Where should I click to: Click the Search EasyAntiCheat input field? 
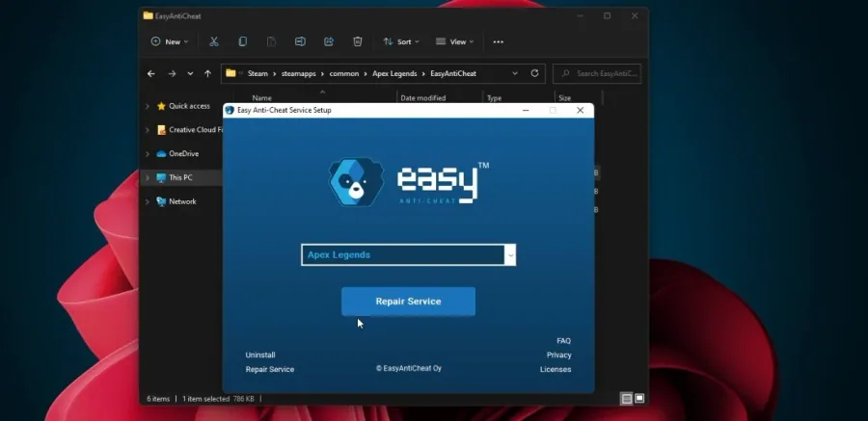(597, 73)
